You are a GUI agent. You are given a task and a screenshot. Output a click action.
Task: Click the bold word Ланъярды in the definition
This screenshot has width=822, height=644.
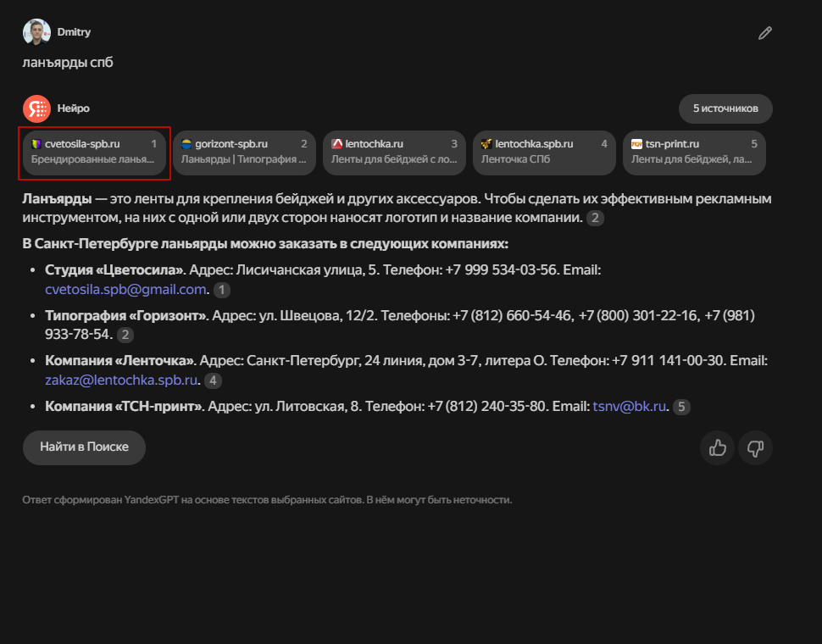tap(57, 199)
